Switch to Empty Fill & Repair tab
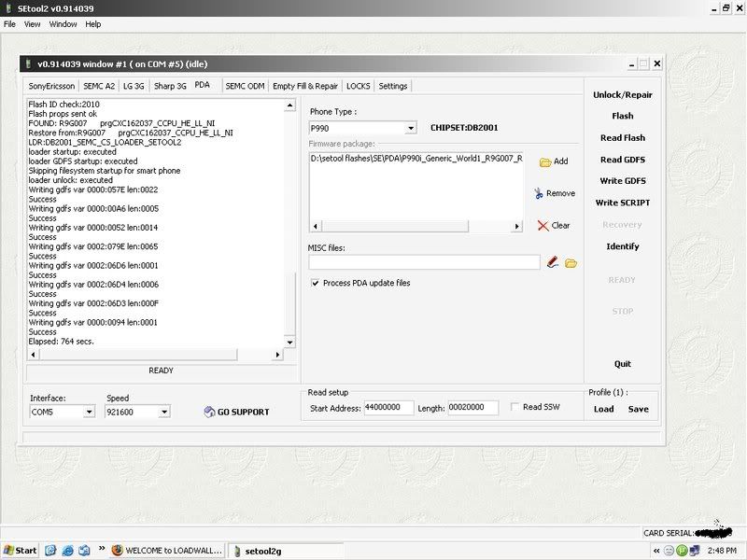 coord(305,86)
